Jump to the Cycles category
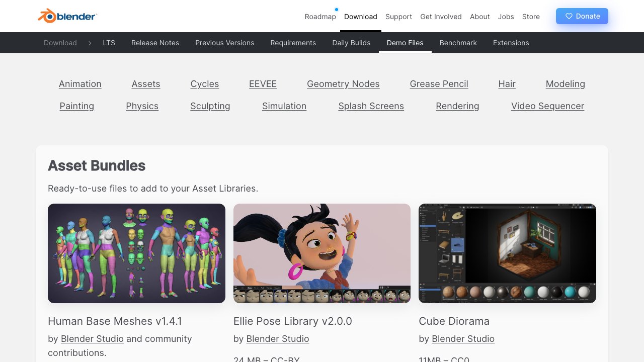 205,84
